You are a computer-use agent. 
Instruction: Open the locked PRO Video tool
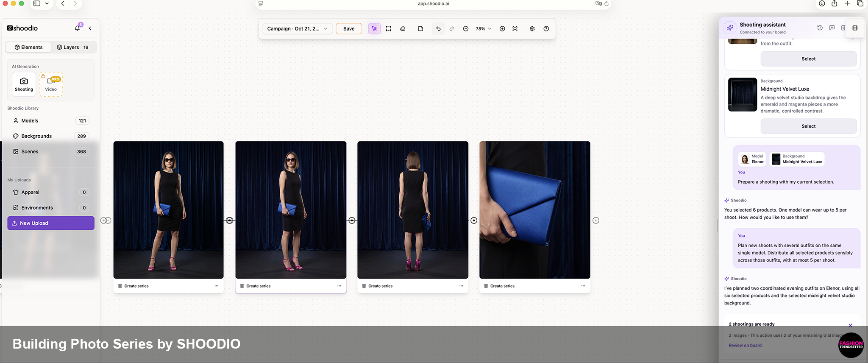pos(51,84)
